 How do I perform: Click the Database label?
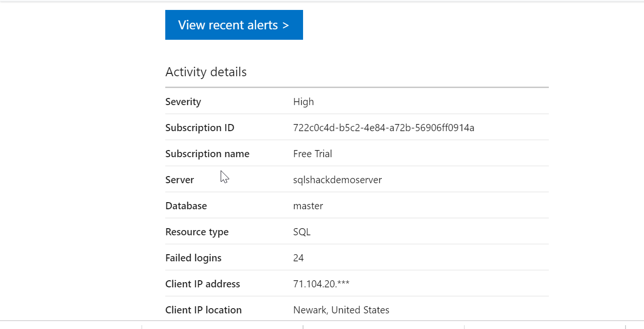click(x=186, y=206)
